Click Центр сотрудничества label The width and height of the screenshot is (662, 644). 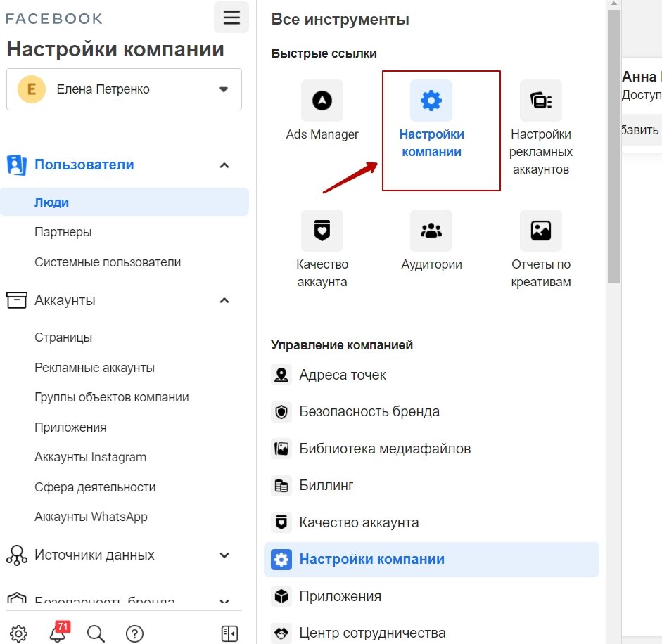pos(372,633)
